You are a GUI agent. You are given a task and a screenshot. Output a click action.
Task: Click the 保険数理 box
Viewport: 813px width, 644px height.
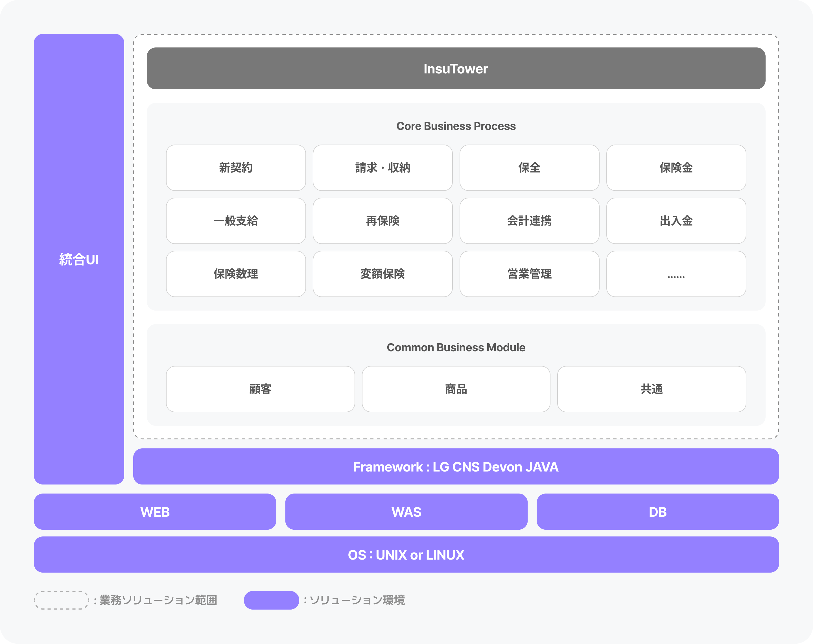(235, 274)
